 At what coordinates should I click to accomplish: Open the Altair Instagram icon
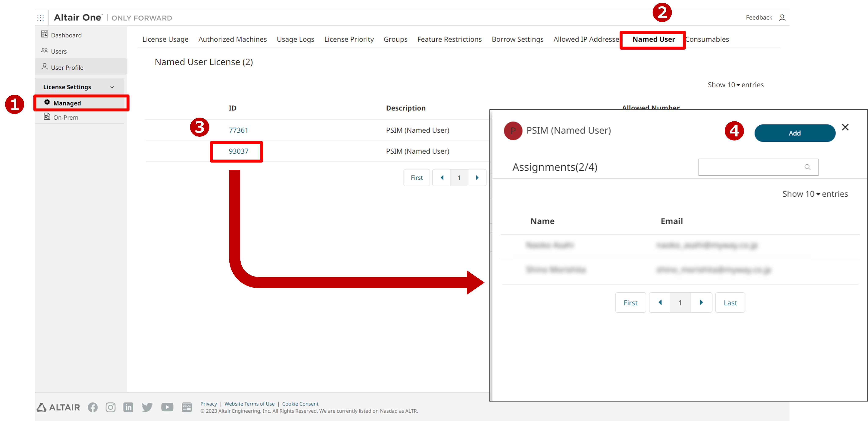point(110,407)
